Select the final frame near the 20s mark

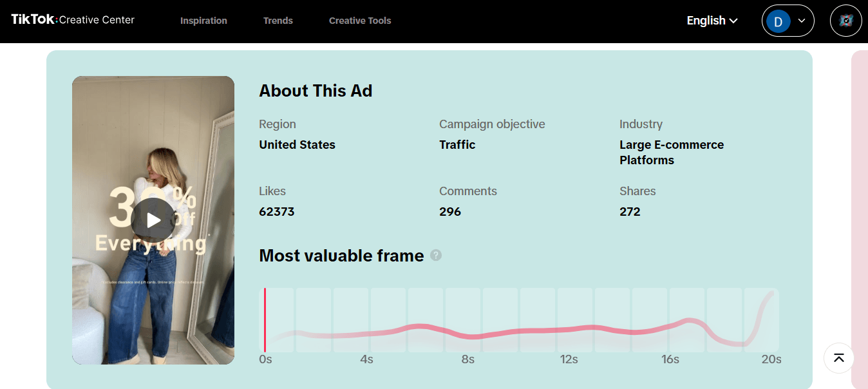tap(760, 319)
